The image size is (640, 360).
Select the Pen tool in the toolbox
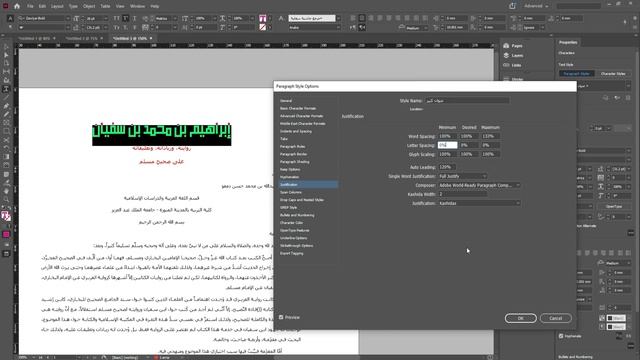coord(6,106)
